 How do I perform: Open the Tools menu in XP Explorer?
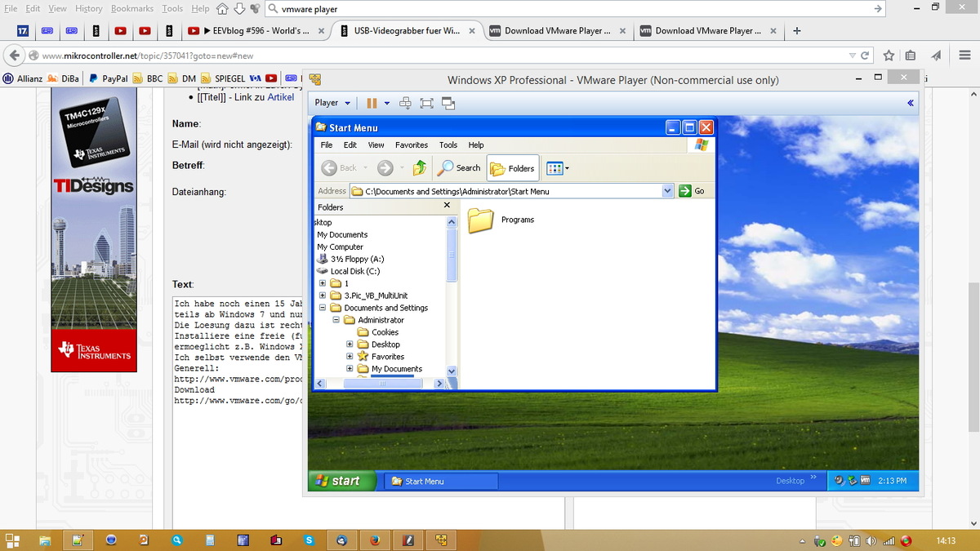448,145
